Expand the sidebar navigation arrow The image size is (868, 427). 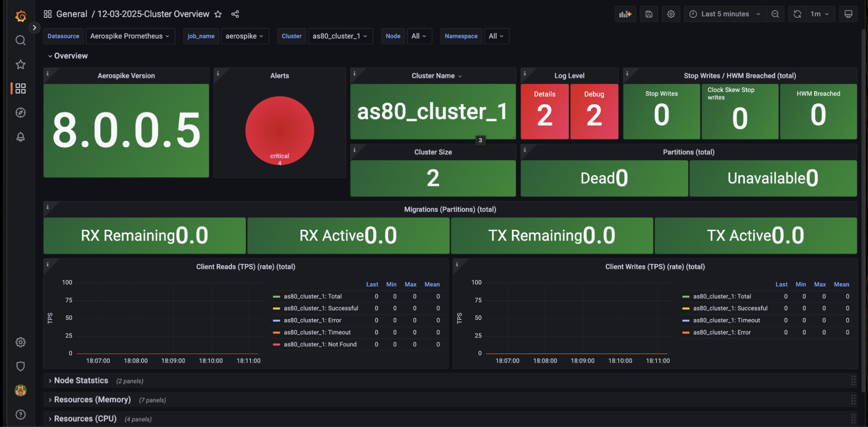34,28
